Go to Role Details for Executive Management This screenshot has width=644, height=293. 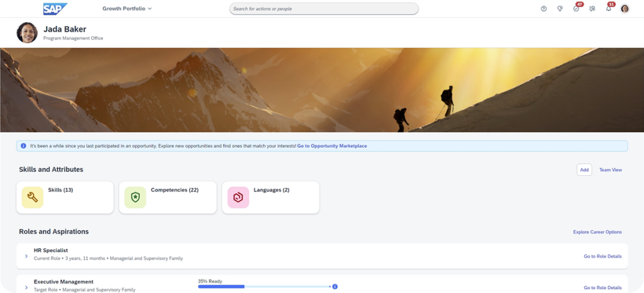tap(602, 288)
